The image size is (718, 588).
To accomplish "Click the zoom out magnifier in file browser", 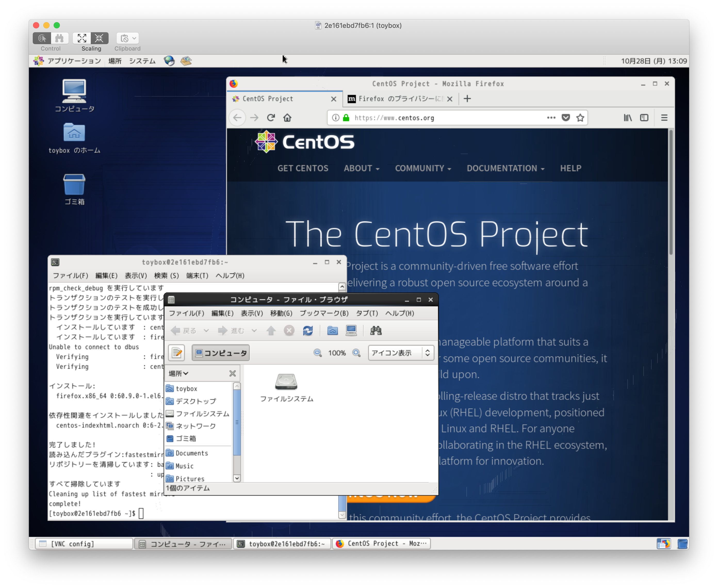I will pos(317,353).
